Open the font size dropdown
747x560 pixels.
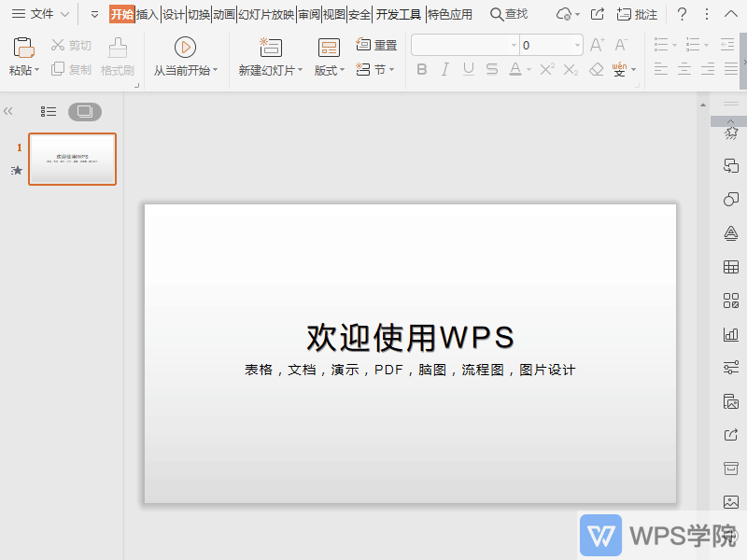tap(577, 44)
